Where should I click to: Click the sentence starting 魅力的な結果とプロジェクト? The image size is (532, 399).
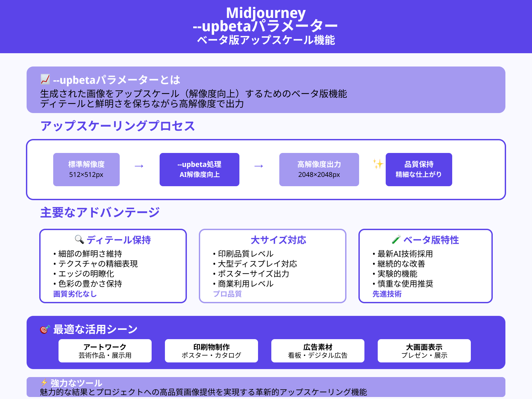pos(203,392)
